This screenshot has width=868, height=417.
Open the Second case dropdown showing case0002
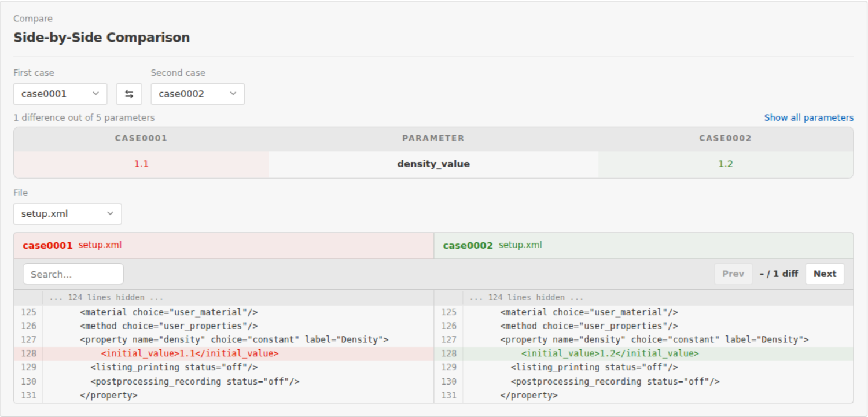point(198,94)
